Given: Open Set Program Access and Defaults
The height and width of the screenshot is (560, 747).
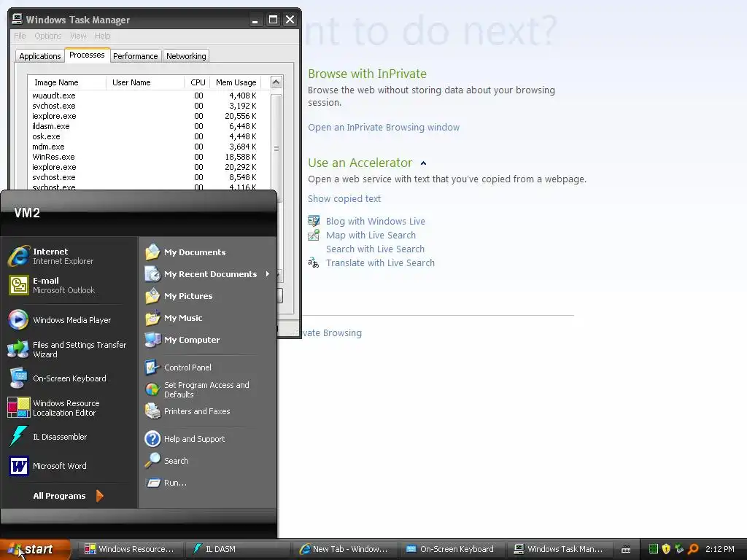Looking at the screenshot, I should pos(207,389).
